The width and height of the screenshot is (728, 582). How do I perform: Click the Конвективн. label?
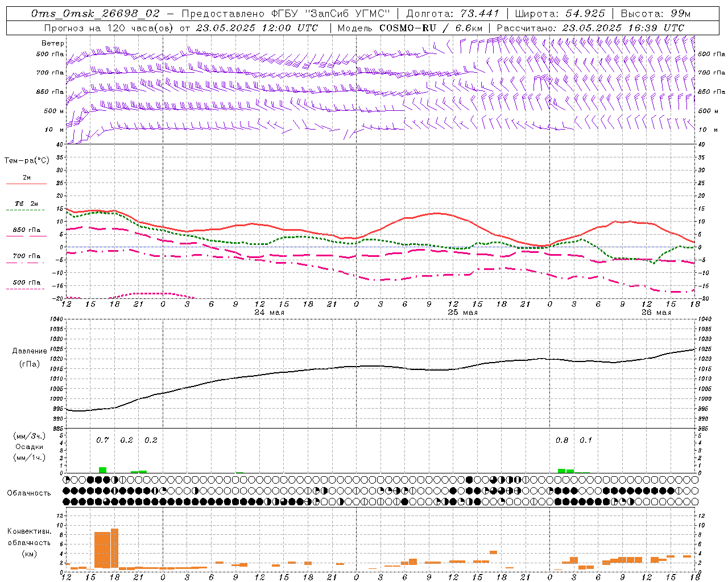pos(29,531)
